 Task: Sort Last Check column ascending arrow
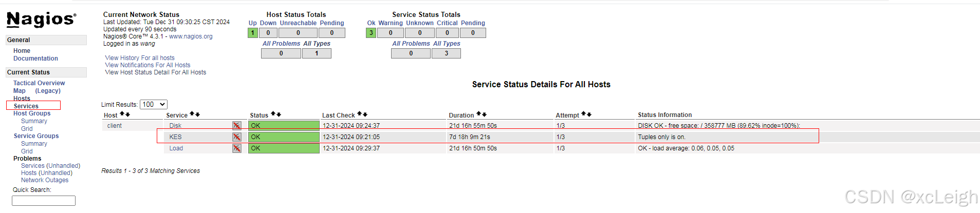359,114
